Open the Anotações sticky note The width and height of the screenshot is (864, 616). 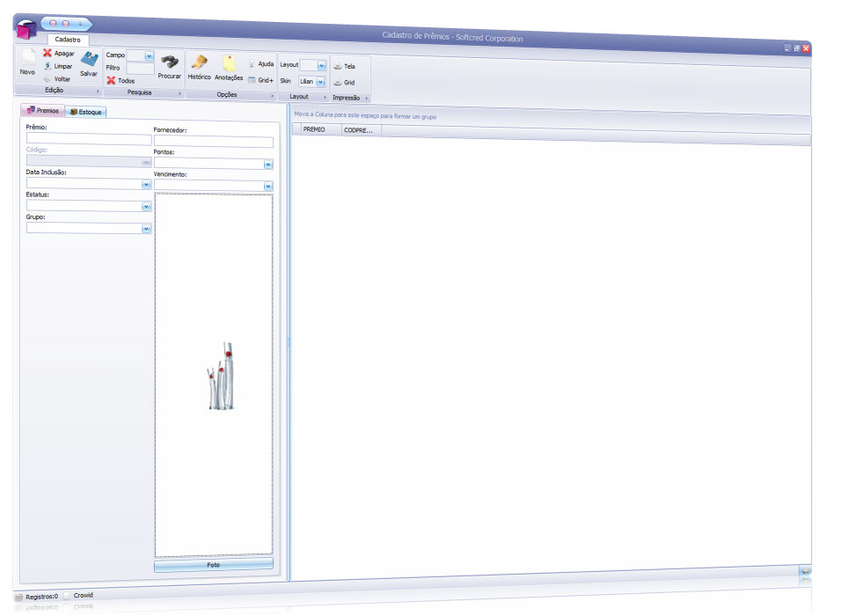(x=229, y=63)
